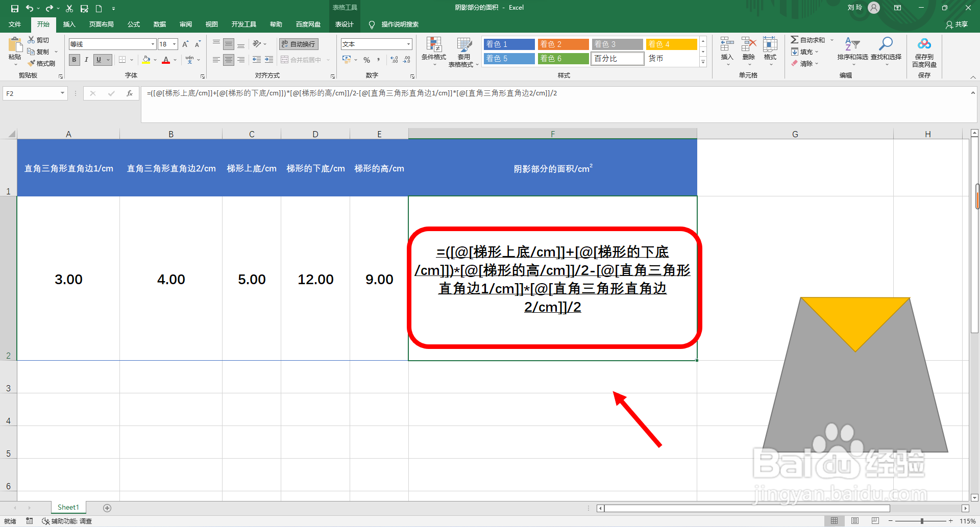The height and width of the screenshot is (527, 980).
Task: Toggle middle vertical alignment
Action: pyautogui.click(x=229, y=44)
